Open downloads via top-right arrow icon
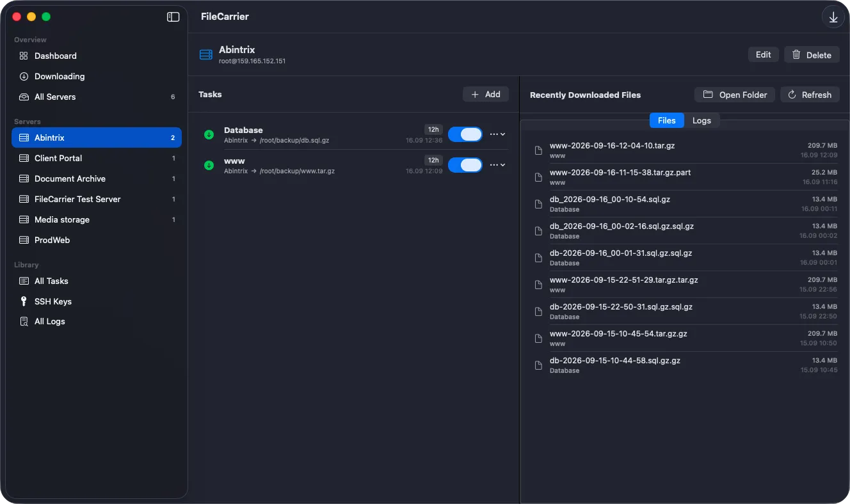The height and width of the screenshot is (504, 850). coord(833,18)
